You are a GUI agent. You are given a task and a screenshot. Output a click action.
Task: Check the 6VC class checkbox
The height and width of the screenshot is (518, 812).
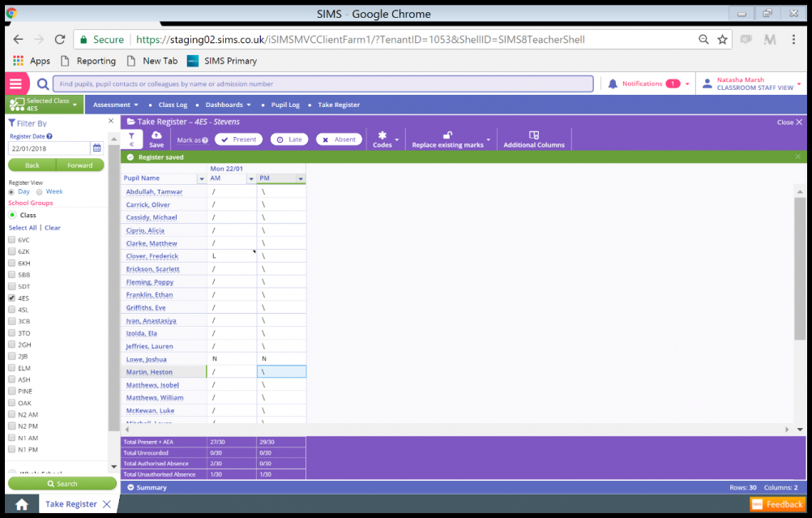click(x=11, y=240)
